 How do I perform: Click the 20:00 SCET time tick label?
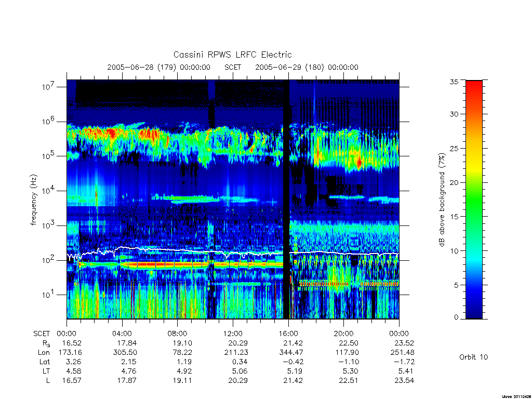[344, 334]
